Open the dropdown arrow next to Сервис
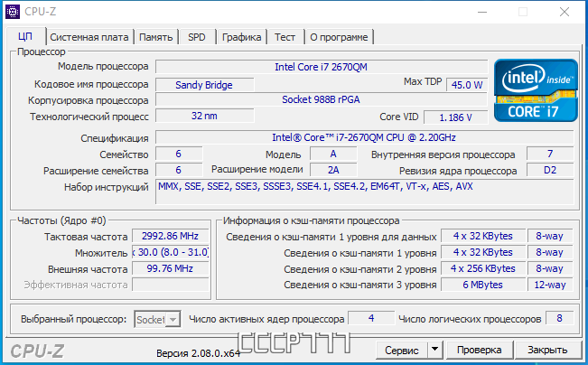 coord(434,349)
